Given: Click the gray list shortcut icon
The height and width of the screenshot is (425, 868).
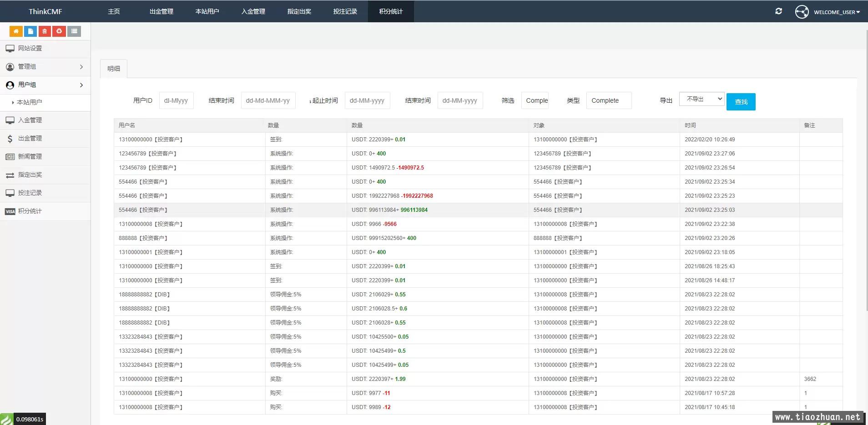Looking at the screenshot, I should tap(74, 31).
